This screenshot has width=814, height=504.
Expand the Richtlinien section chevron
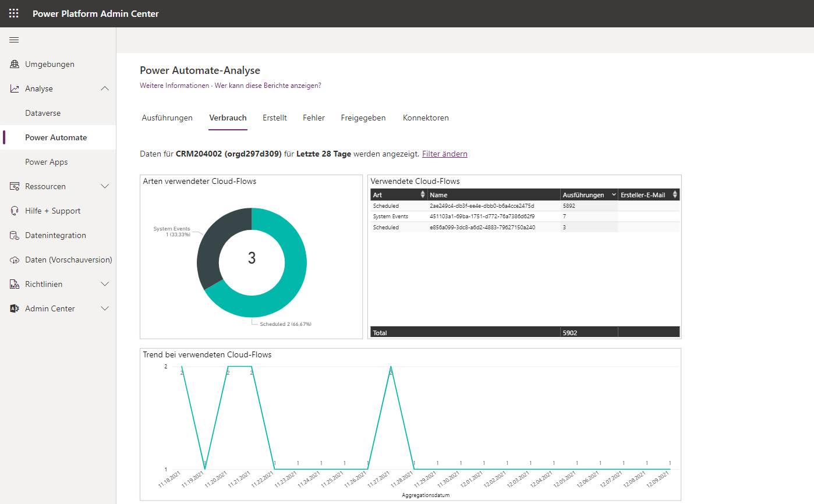coord(105,284)
